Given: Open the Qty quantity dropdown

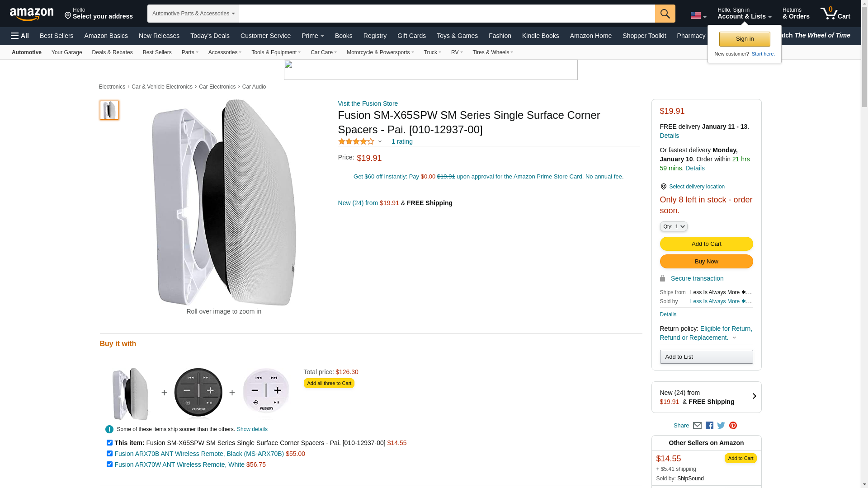Looking at the screenshot, I should tap(674, 226).
